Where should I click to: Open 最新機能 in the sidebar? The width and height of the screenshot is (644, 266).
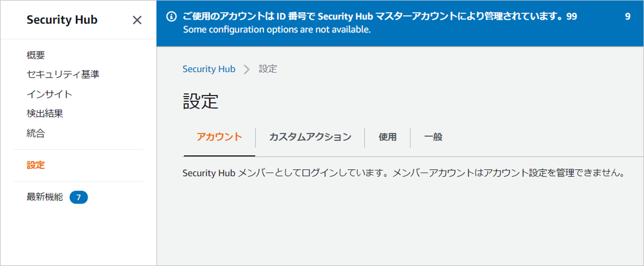tap(45, 197)
